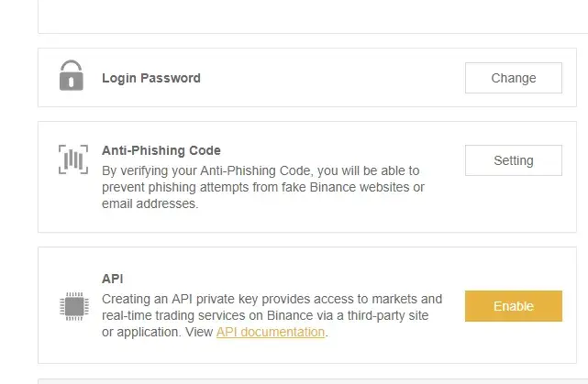Screen dimensions: 588x384
Task: Open the API documentation link
Action: tap(271, 332)
